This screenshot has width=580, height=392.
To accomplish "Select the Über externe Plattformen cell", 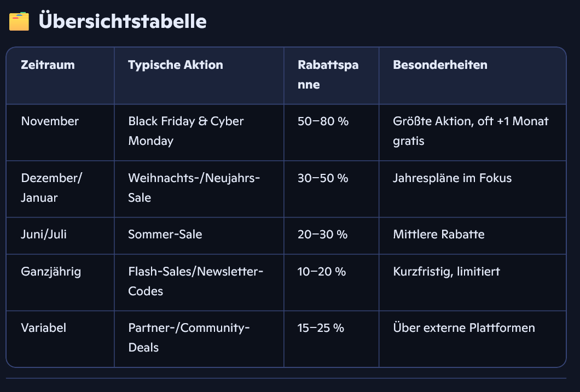I will (463, 328).
